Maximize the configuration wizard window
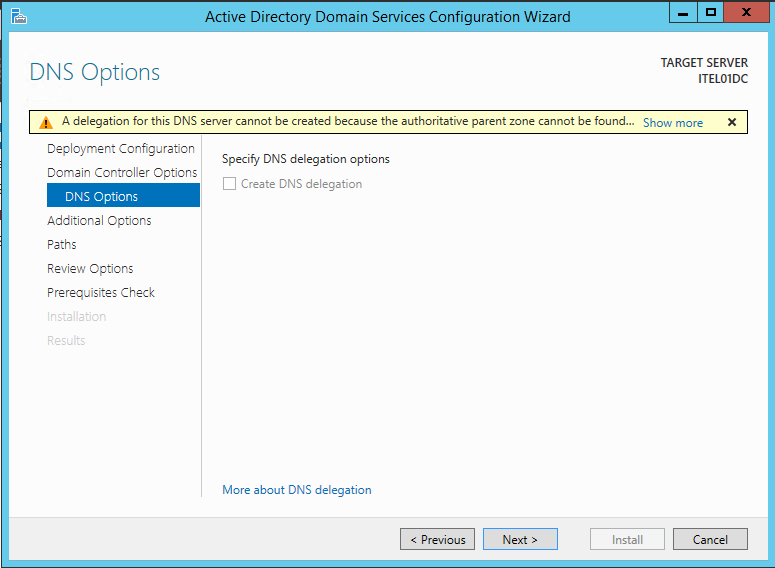 pyautogui.click(x=711, y=13)
